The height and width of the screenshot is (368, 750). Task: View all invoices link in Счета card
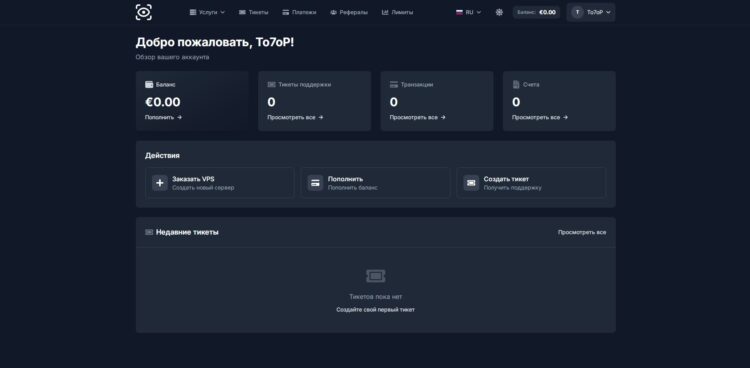coord(540,117)
